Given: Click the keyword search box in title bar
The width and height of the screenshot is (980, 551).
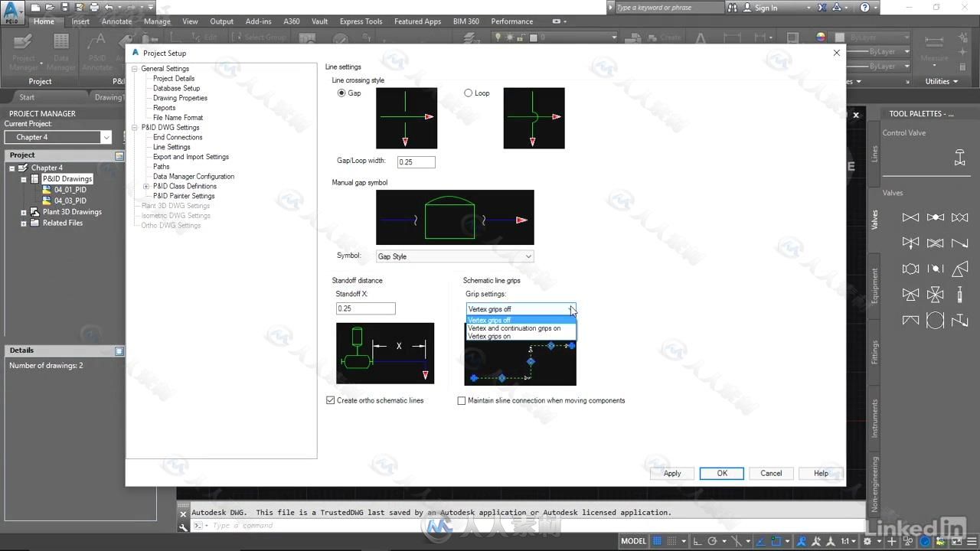Looking at the screenshot, I should click(x=668, y=8).
